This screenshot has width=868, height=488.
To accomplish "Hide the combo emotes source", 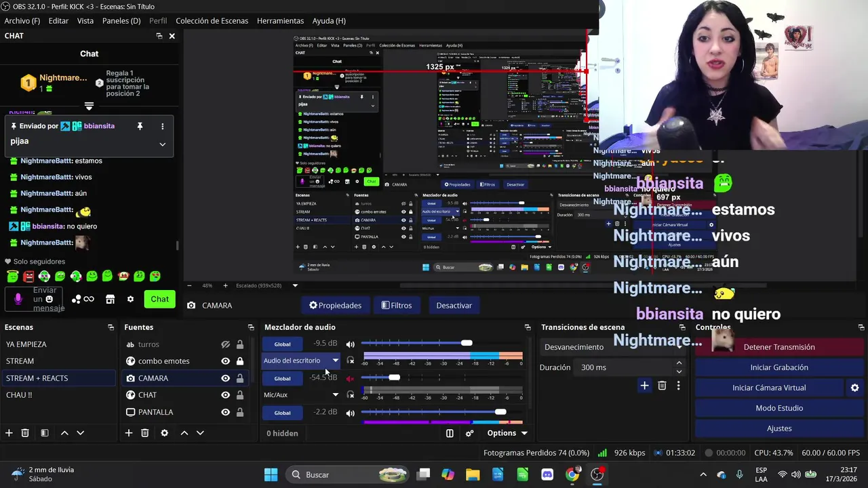I will 225,361.
